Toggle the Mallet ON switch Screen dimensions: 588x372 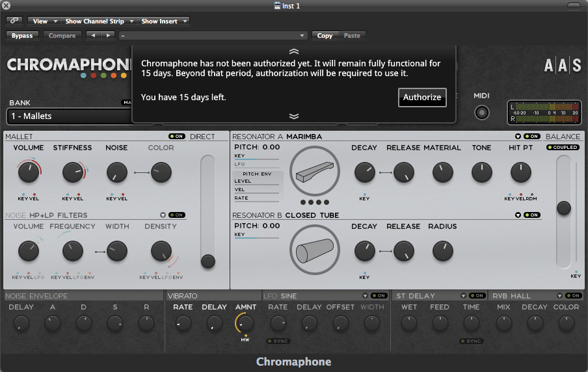coord(177,136)
